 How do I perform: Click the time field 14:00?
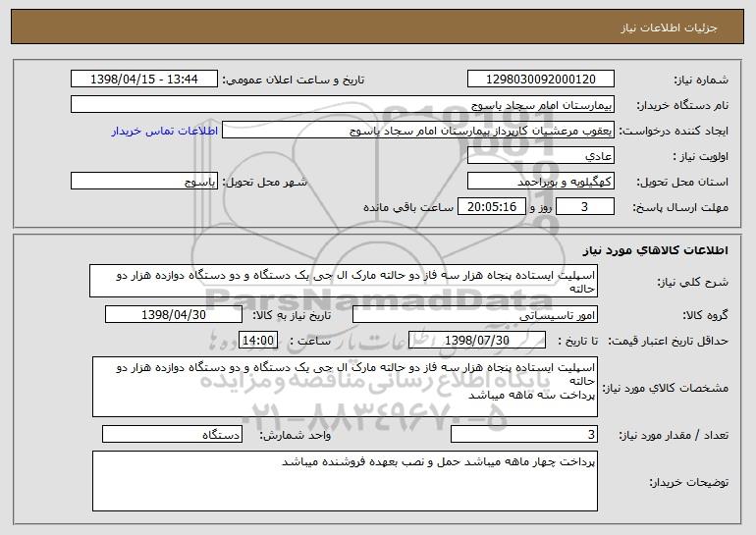258,341
